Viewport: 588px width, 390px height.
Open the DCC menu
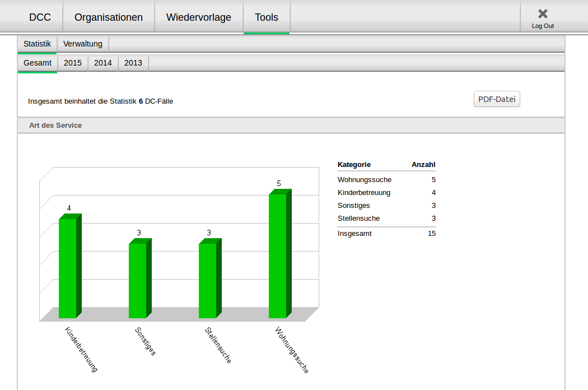(40, 17)
